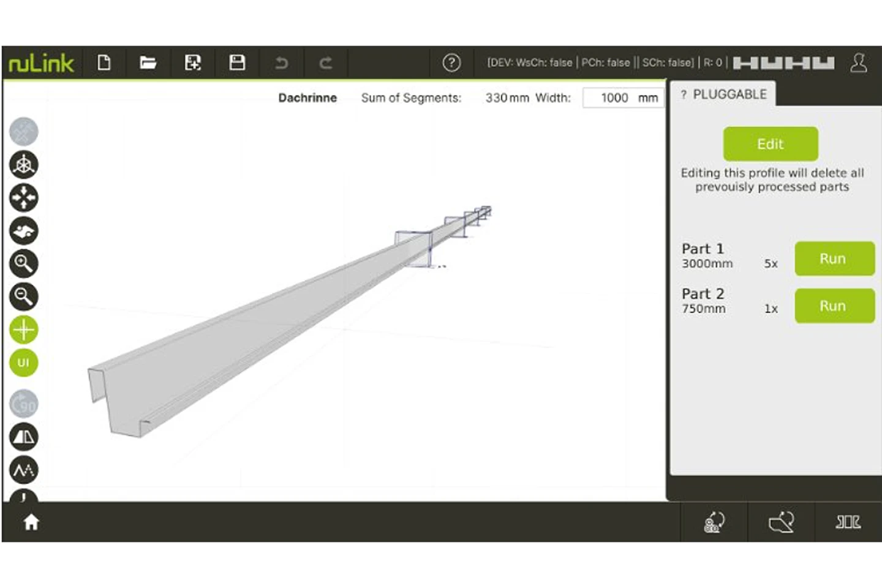The height and width of the screenshot is (588, 882).
Task: Open the user account icon
Action: [858, 62]
